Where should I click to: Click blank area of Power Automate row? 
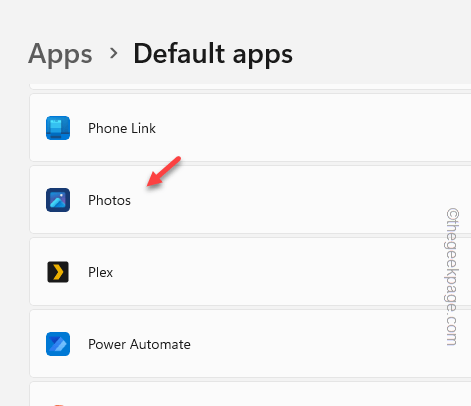point(300,344)
